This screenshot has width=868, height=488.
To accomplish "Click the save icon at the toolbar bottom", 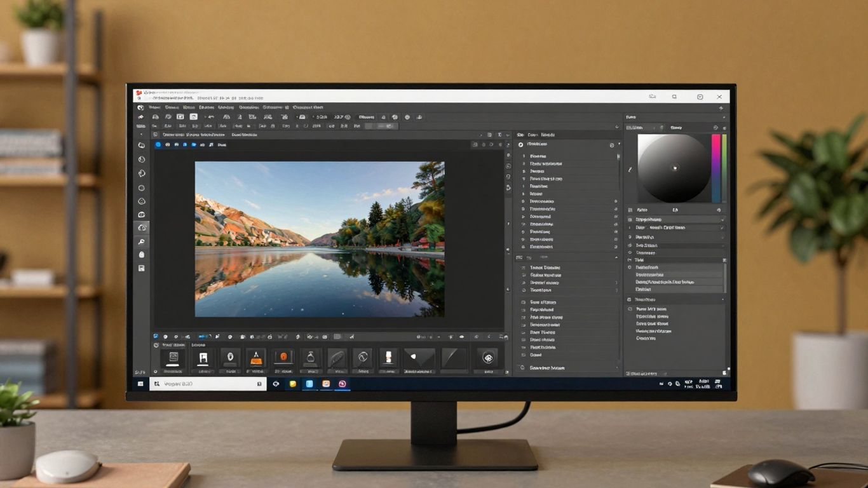I will 141,268.
